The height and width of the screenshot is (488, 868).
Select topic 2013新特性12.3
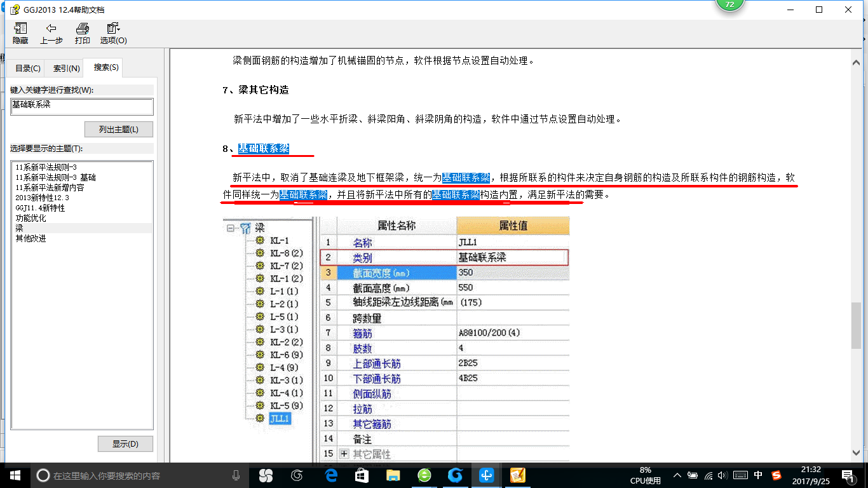(43, 198)
